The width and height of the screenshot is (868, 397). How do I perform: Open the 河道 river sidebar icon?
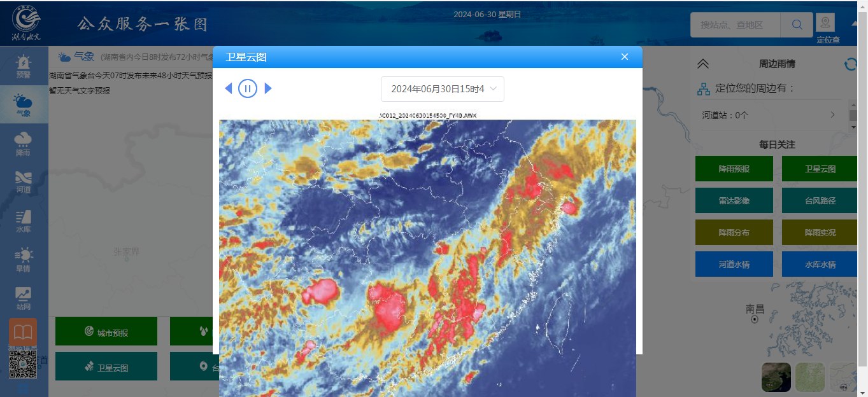tap(24, 182)
